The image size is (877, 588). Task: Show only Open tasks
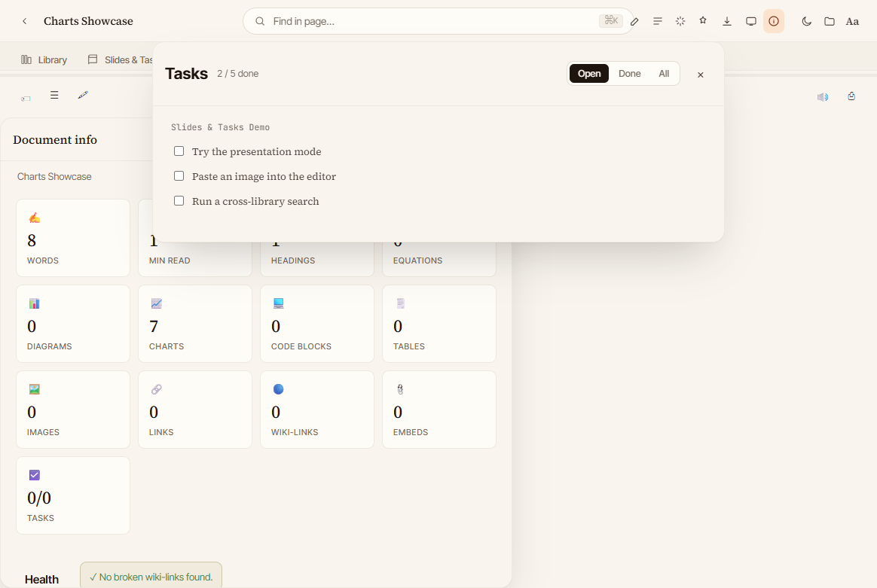click(589, 73)
